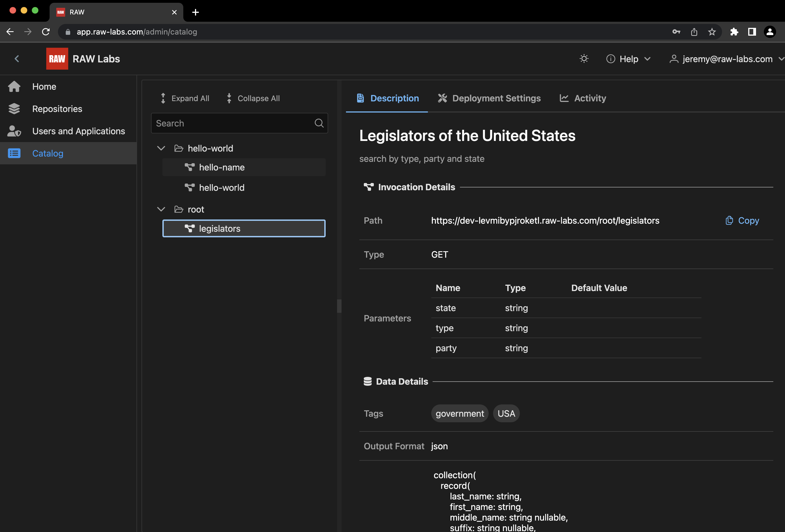Screen dimensions: 785x532
Task: Click the hello-world folder icon
Action: (179, 148)
